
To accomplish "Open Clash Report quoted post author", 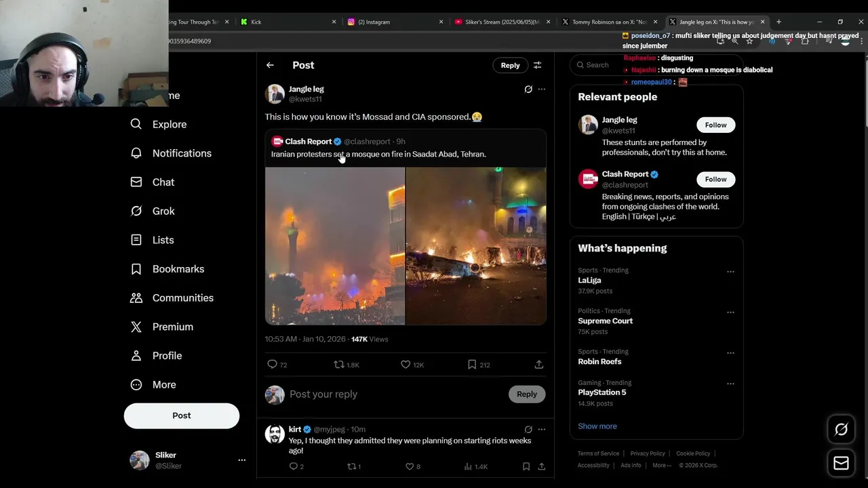I will [x=308, y=142].
